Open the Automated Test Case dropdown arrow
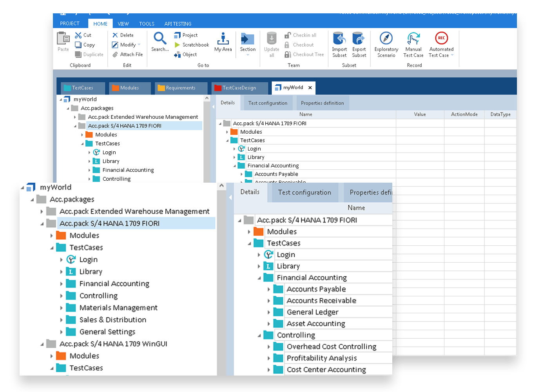The height and width of the screenshot is (392, 533). [x=452, y=55]
